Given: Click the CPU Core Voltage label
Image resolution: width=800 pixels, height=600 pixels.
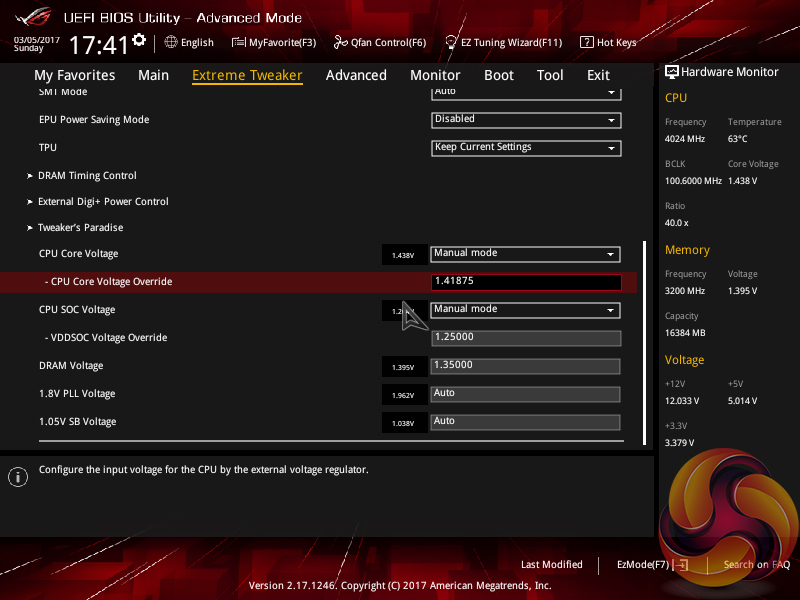Looking at the screenshot, I should point(79,254).
